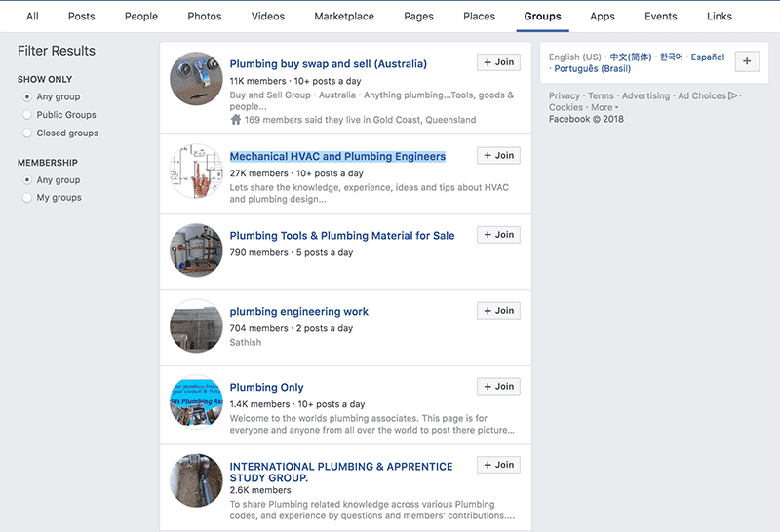780x532 pixels.
Task: Select Any group under Show Only
Action: pos(27,97)
